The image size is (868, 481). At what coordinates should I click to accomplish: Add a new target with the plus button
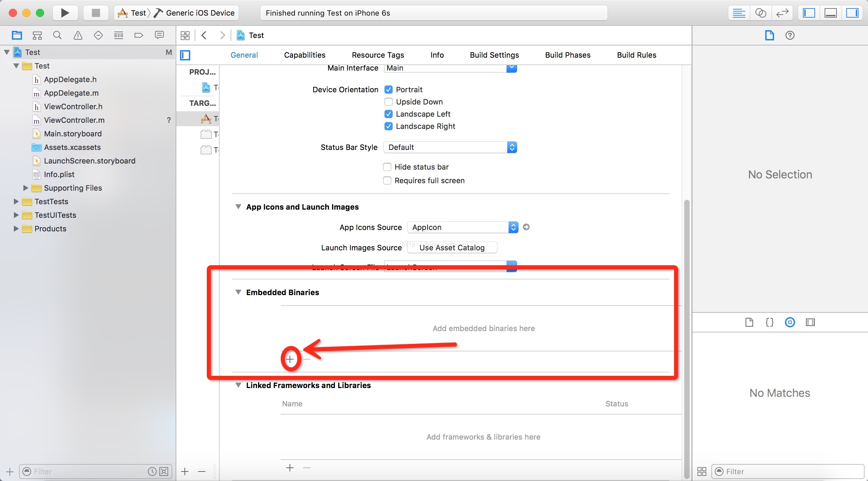[x=185, y=472]
